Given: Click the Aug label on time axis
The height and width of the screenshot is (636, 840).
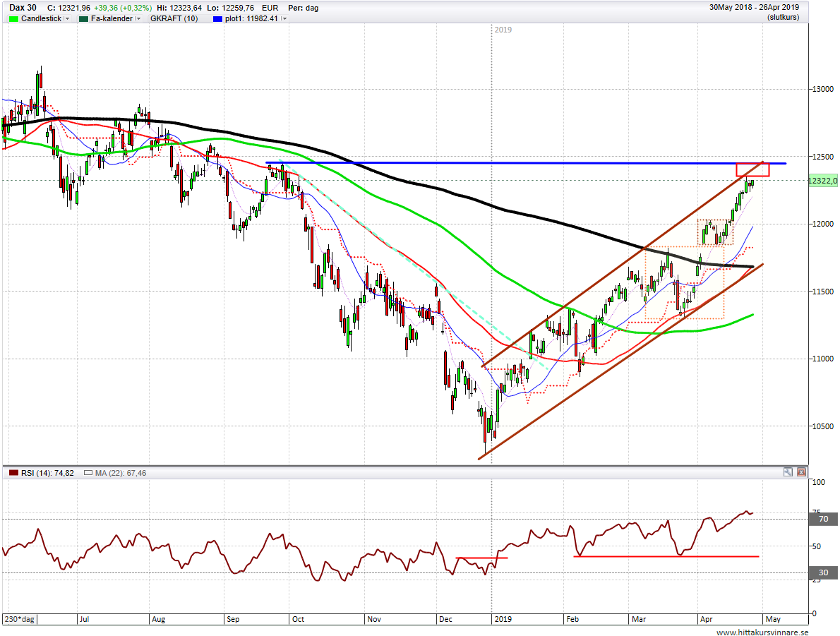Looking at the screenshot, I should (x=159, y=619).
